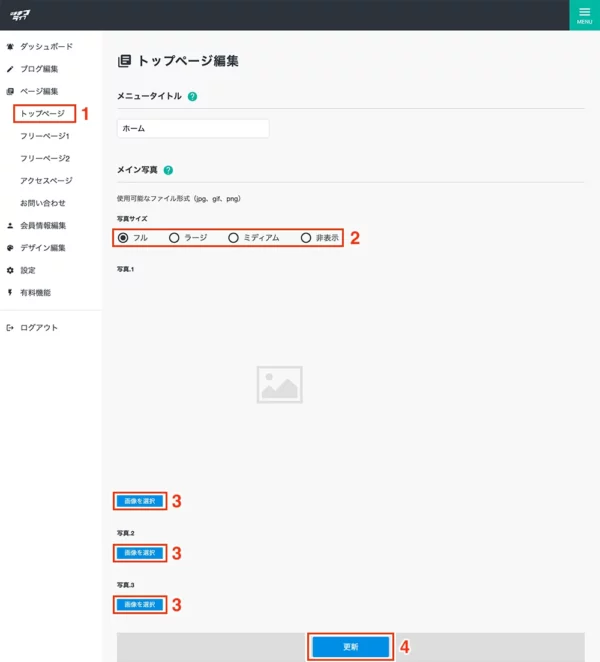This screenshot has width=600, height=662.
Task: Click the メニュータイトル text field
Action: click(193, 129)
